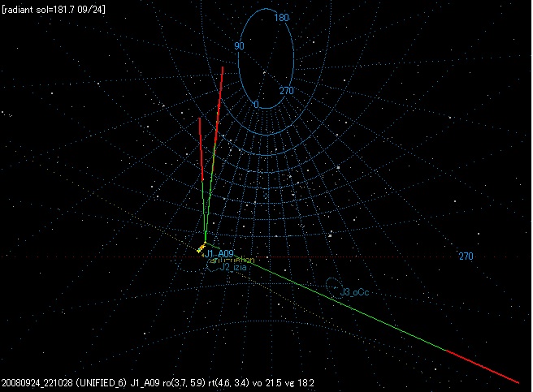Click the 'radiant sol=181.7 09/24' header text
This screenshot has height=392, width=533.
54,10
